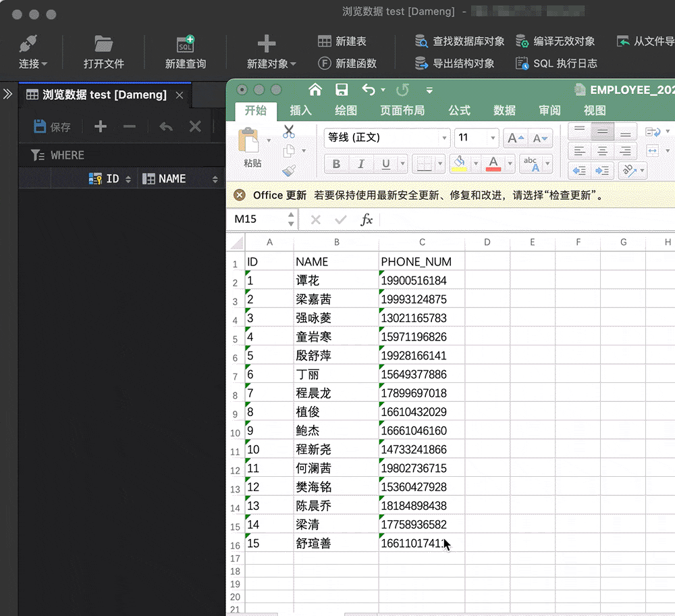This screenshot has height=616, width=675.
Task: Select the 开始 ribbon tab
Action: 256,111
